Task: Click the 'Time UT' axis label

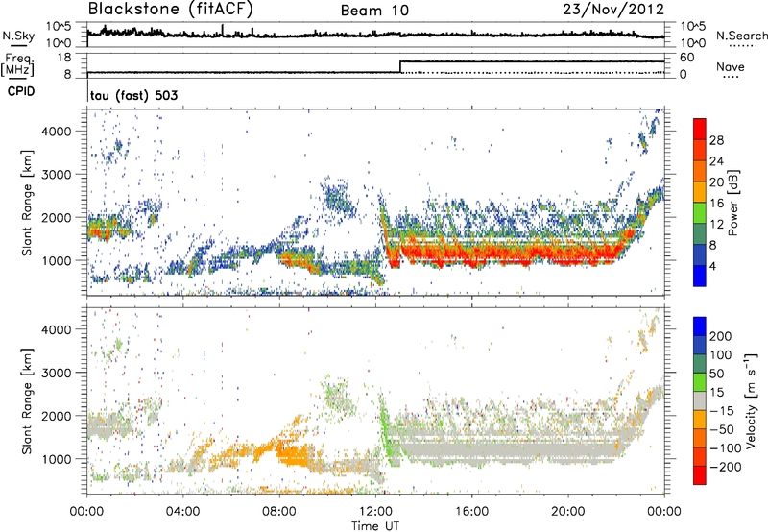Action: pyautogui.click(x=375, y=526)
